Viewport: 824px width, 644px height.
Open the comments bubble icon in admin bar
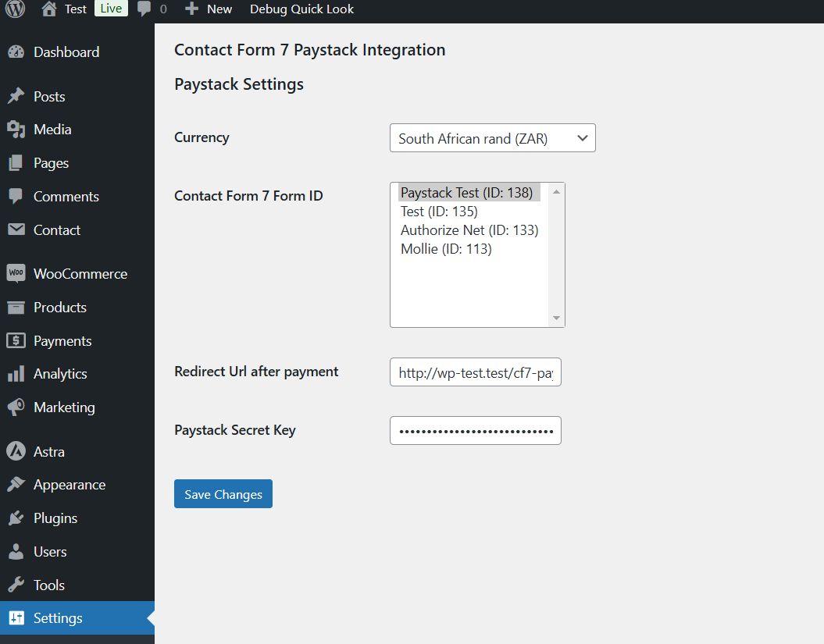(x=144, y=9)
